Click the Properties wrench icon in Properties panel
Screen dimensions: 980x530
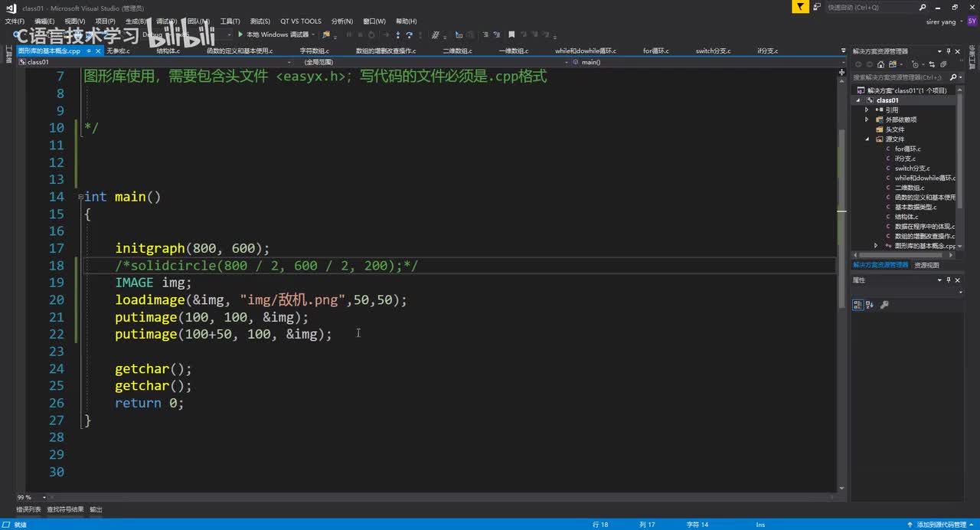pos(884,304)
